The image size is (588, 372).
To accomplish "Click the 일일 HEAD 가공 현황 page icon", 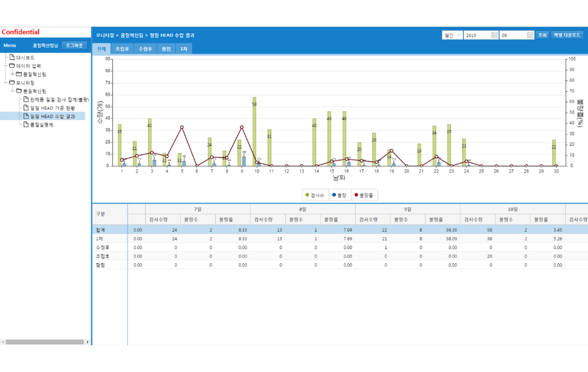I will click(x=26, y=108).
